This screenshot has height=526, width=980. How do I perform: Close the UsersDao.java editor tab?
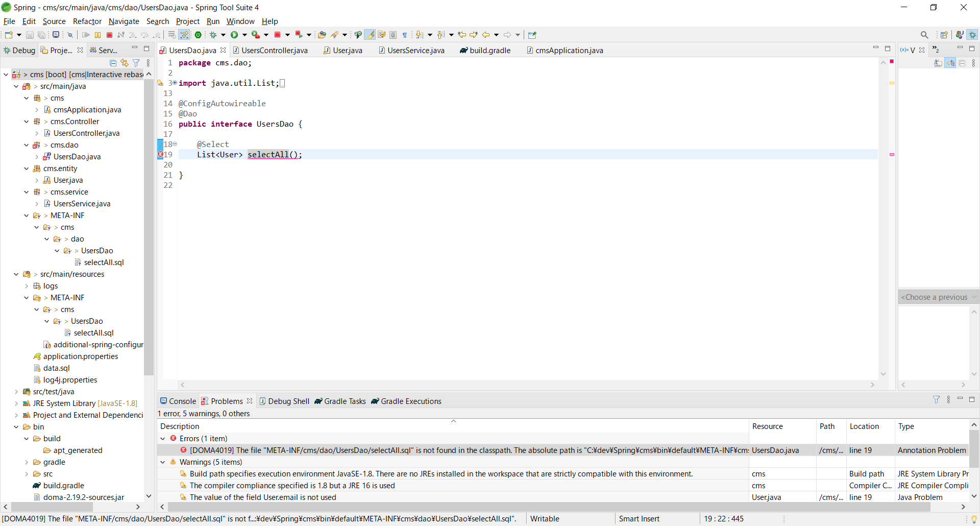click(x=223, y=50)
